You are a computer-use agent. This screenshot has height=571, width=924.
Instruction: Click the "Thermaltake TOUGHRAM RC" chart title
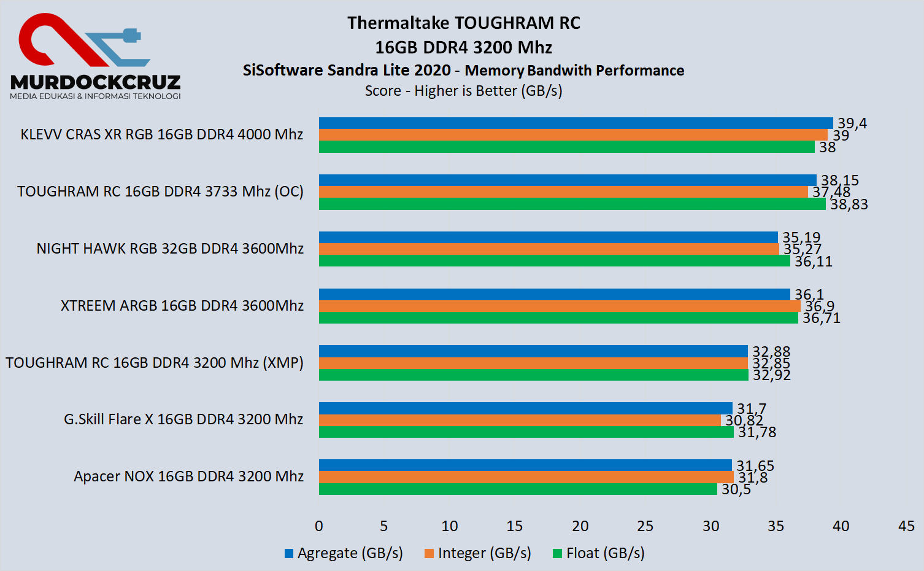(x=464, y=23)
